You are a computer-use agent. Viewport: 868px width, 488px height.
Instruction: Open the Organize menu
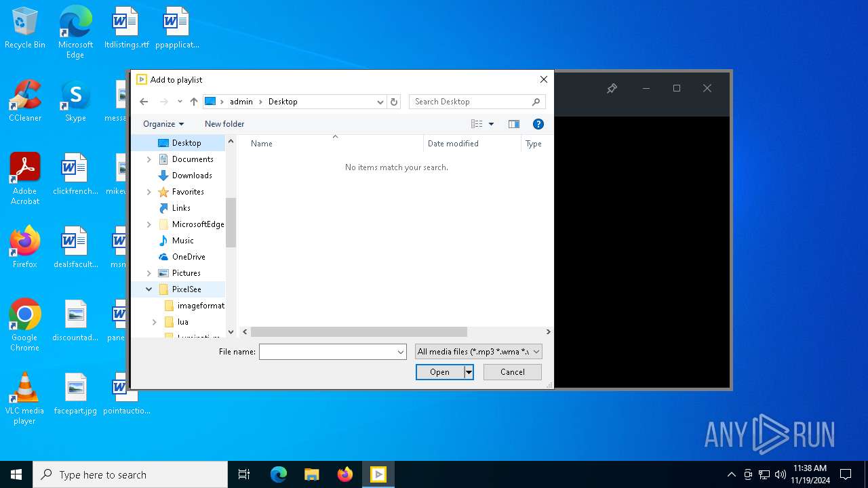tap(163, 124)
